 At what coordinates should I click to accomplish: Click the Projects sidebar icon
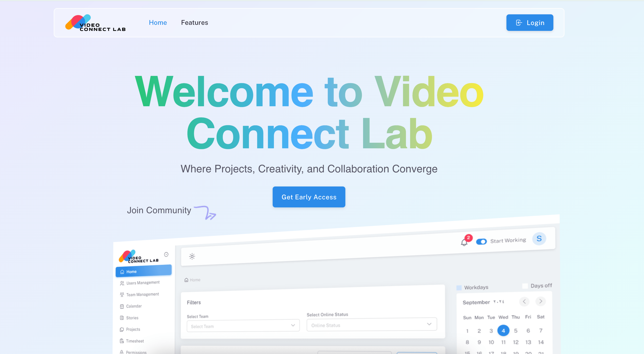pyautogui.click(x=122, y=329)
